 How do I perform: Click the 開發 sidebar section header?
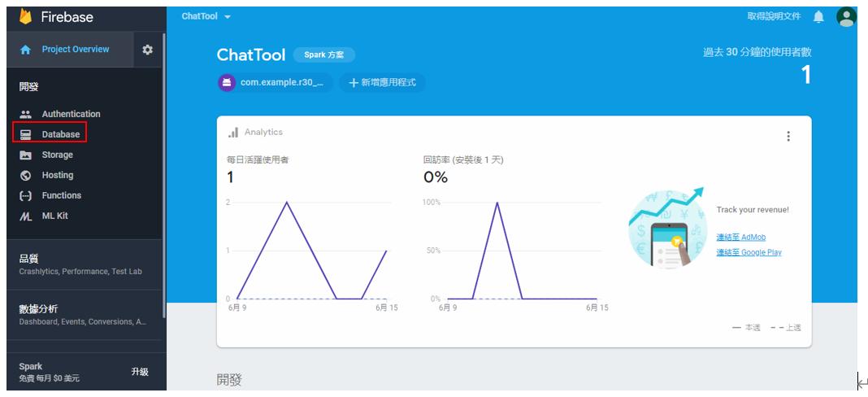[28, 87]
